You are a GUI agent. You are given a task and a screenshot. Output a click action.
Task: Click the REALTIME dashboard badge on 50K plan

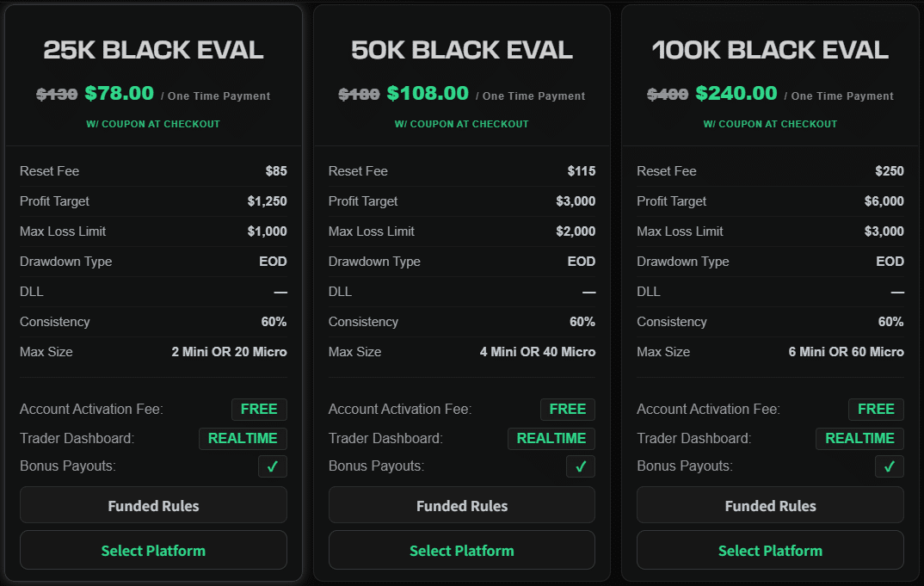pos(551,438)
